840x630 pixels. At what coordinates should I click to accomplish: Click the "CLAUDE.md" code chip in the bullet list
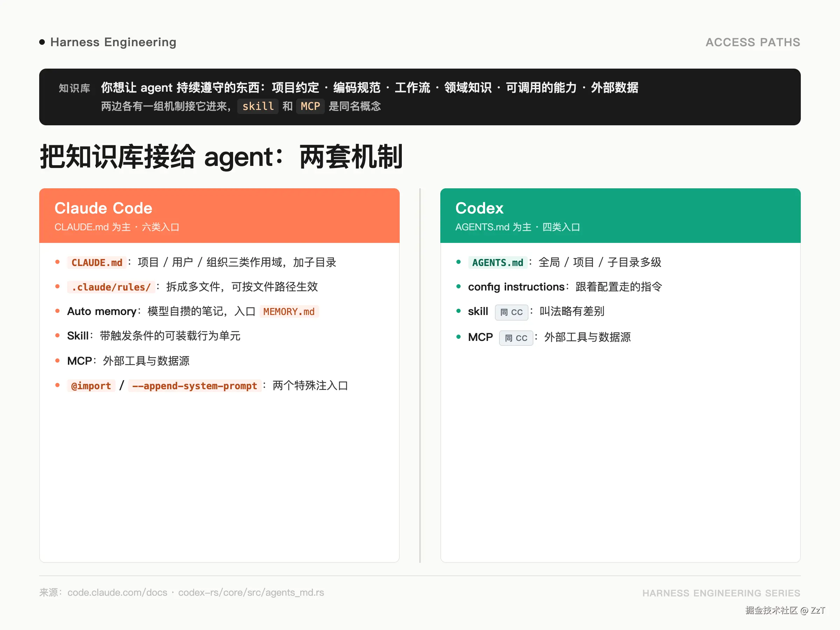pos(97,262)
